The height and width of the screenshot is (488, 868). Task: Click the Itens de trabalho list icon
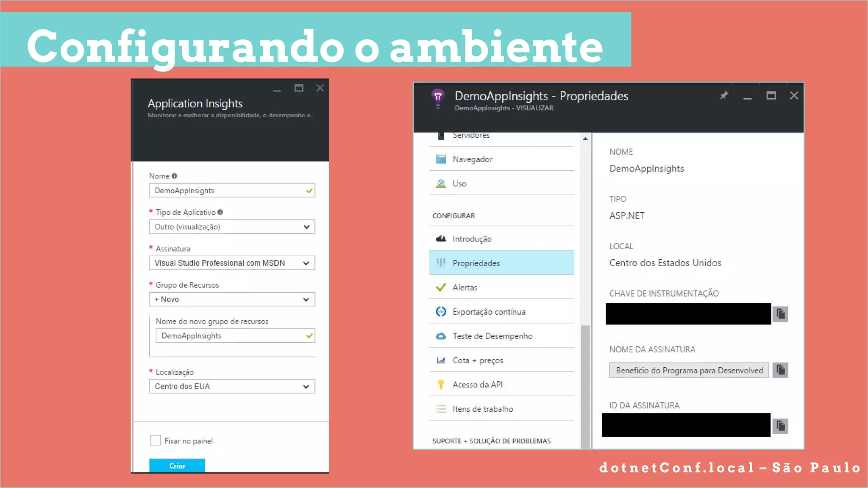(441, 409)
